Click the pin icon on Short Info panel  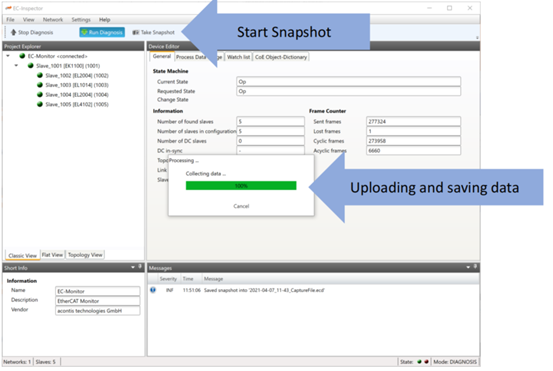click(x=140, y=267)
